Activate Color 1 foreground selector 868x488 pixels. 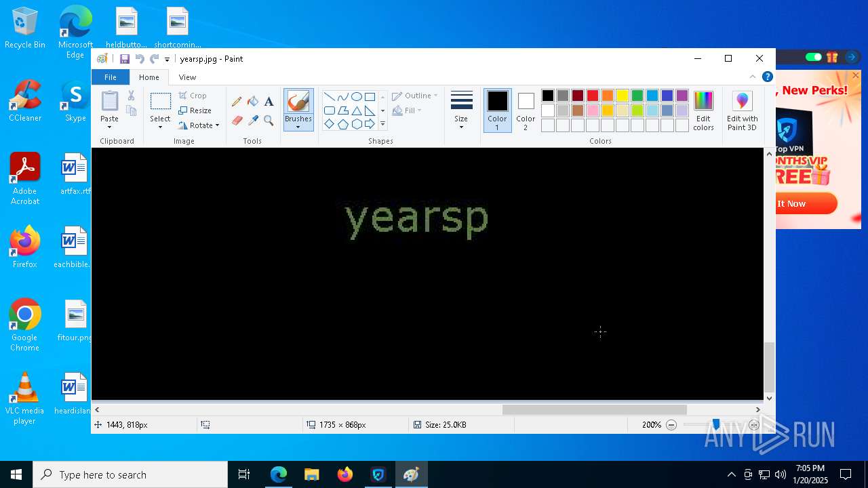click(497, 110)
